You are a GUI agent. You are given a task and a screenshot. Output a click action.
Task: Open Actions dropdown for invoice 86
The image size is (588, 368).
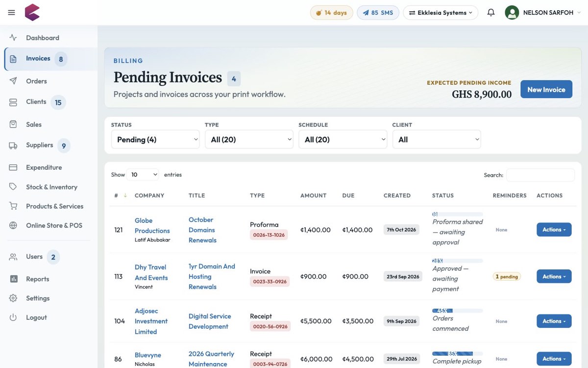pyautogui.click(x=554, y=359)
